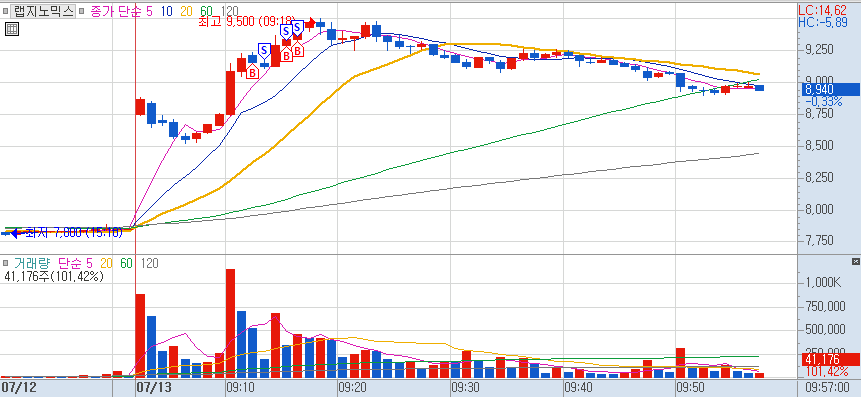Click the 09:50 time axis label
Screen dimensions: 861x397
pos(690,388)
